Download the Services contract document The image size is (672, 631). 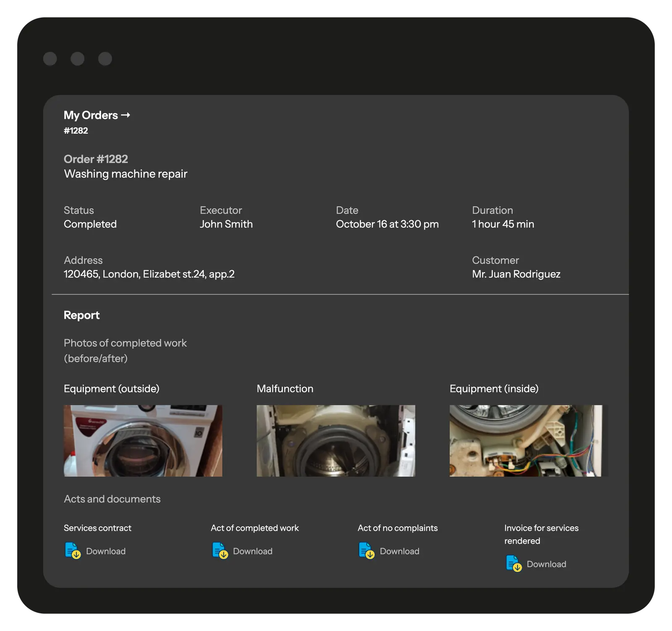[x=105, y=551]
